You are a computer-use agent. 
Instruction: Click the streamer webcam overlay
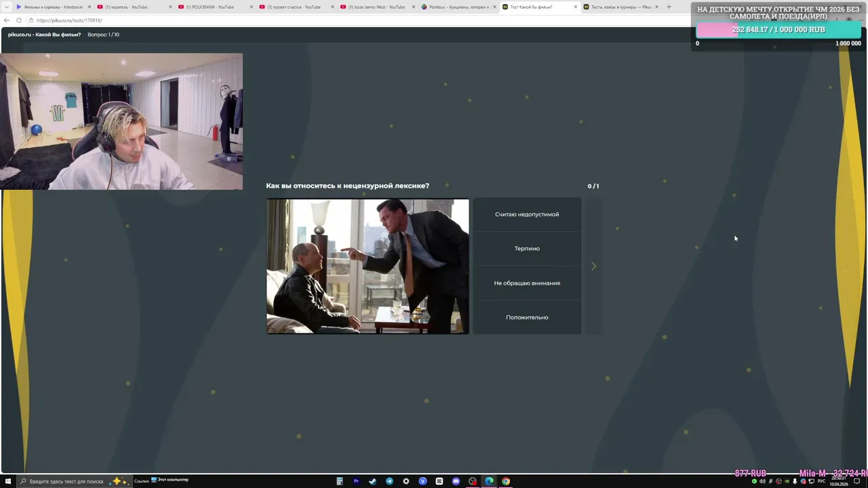click(121, 121)
